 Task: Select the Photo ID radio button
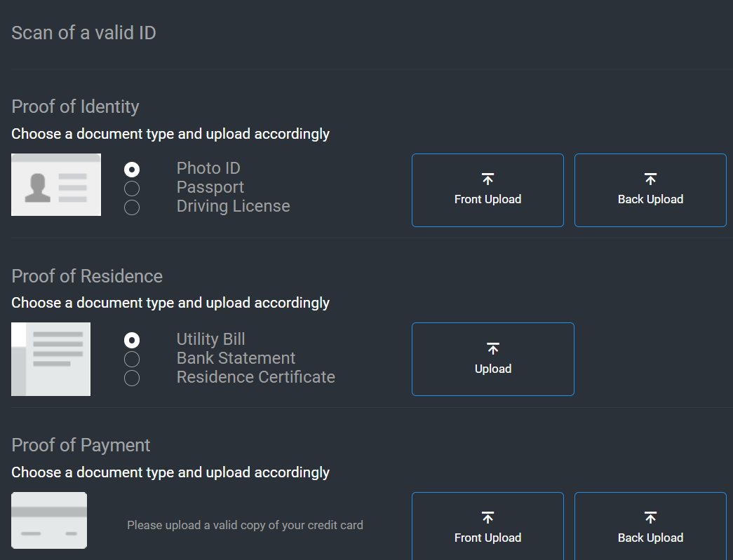(132, 170)
